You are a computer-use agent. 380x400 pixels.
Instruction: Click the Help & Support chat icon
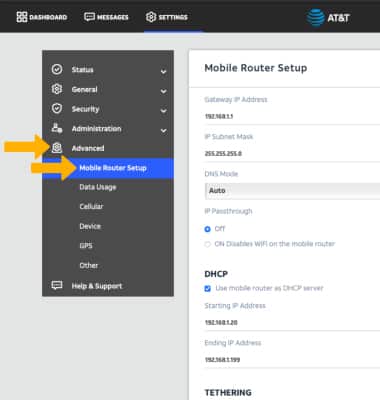(x=57, y=285)
